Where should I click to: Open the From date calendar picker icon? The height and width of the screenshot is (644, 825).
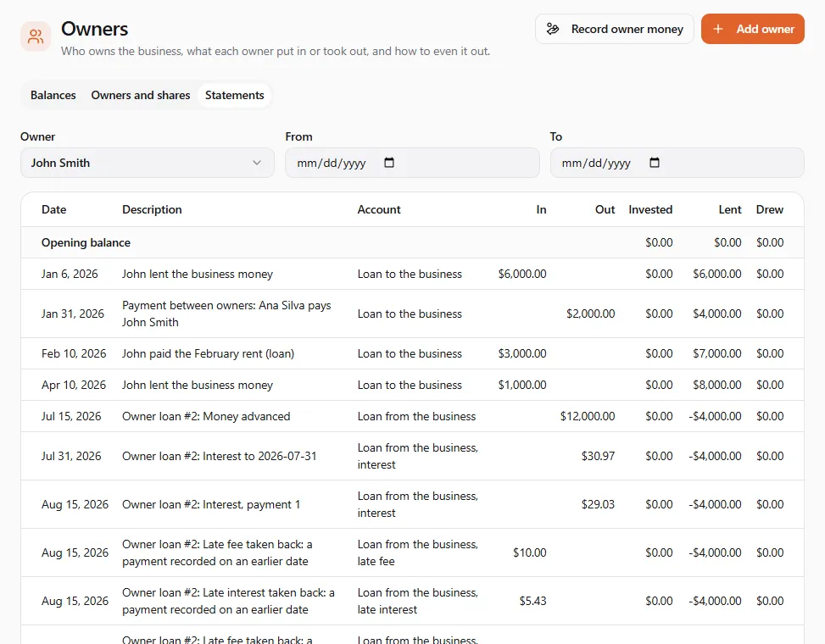(x=389, y=163)
